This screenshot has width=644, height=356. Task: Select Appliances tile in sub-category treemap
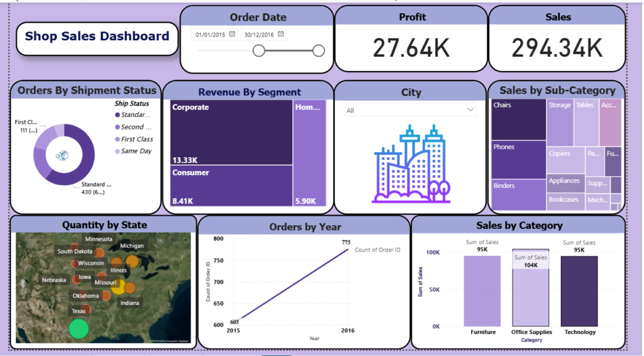[x=565, y=184]
